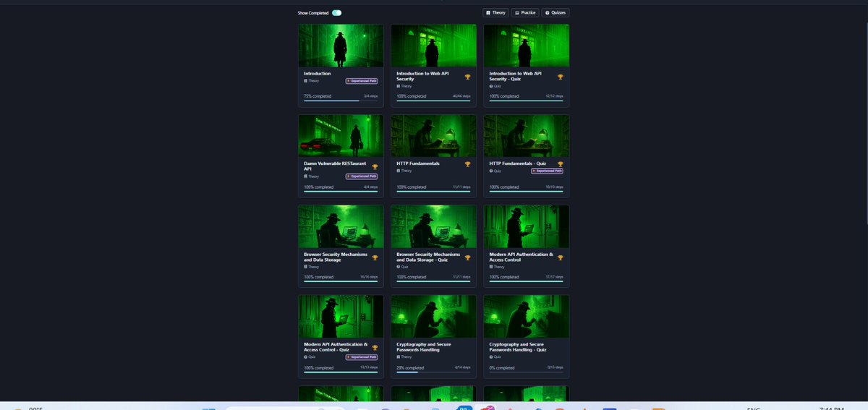The height and width of the screenshot is (410, 868).
Task: Filter modules by Practice
Action: [525, 13]
